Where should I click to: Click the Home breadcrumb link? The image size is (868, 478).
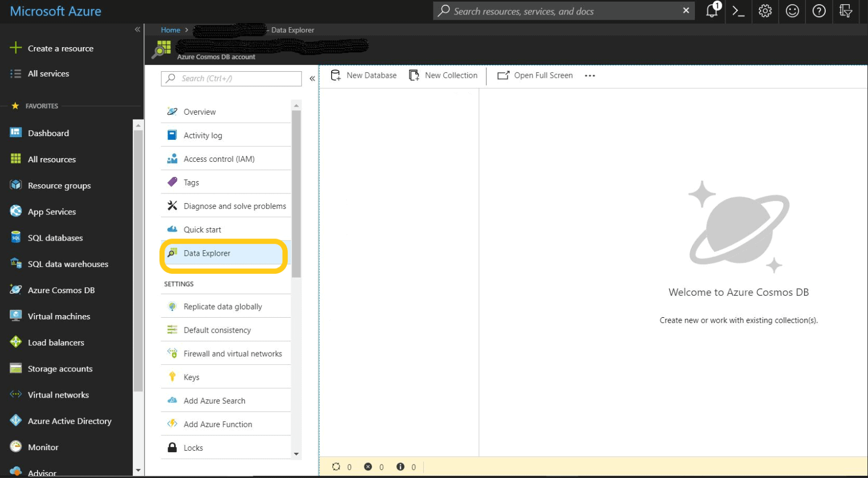[x=170, y=30]
